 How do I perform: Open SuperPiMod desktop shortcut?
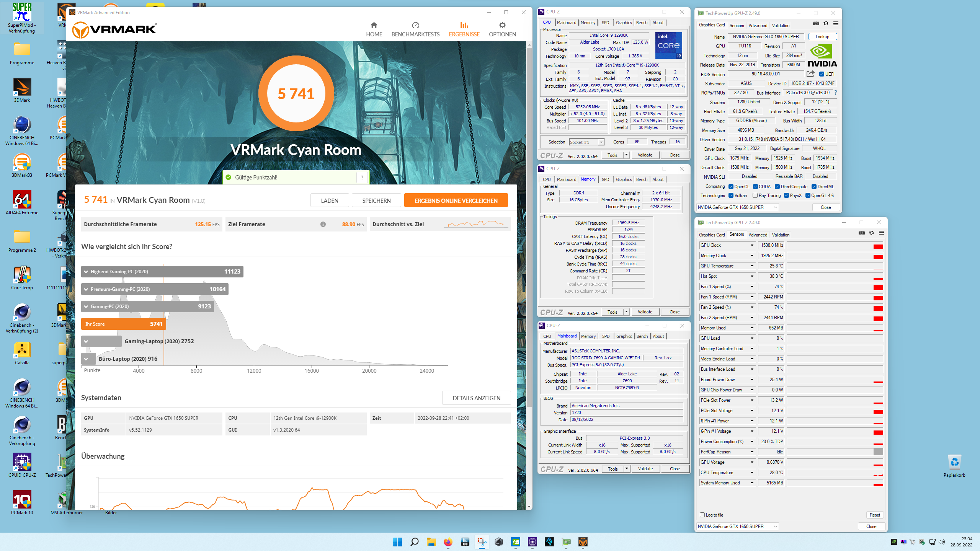pos(22,18)
